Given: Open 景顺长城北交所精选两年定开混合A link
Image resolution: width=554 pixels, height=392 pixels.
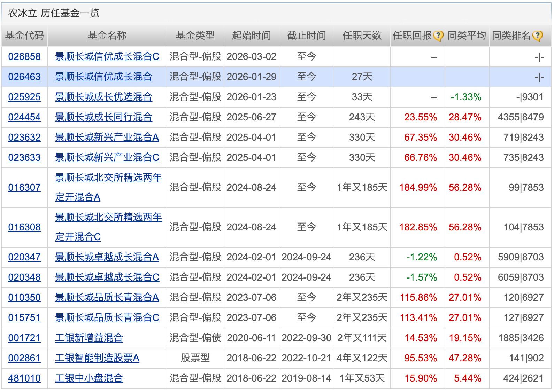Looking at the screenshot, I should pos(108,178).
